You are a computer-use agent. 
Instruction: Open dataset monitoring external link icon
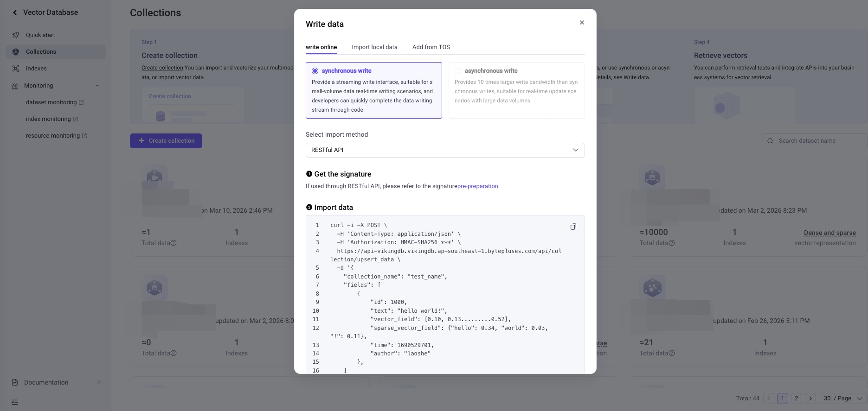[82, 102]
